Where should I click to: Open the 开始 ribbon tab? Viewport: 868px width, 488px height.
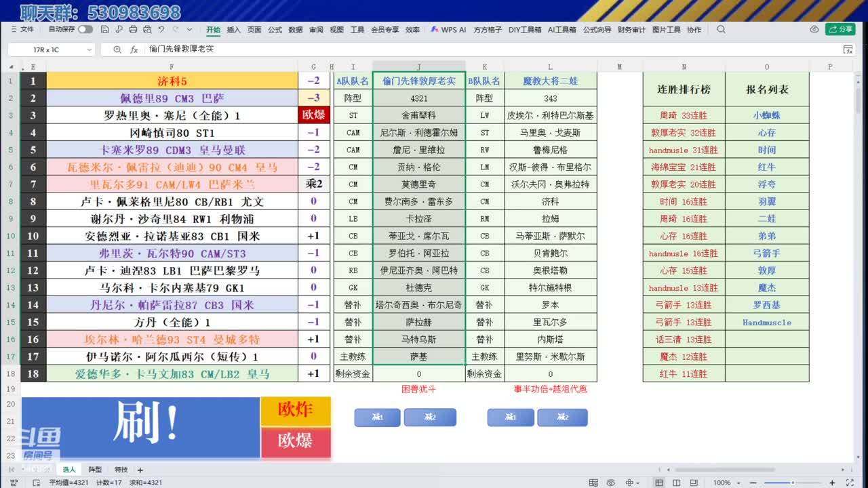click(x=214, y=30)
